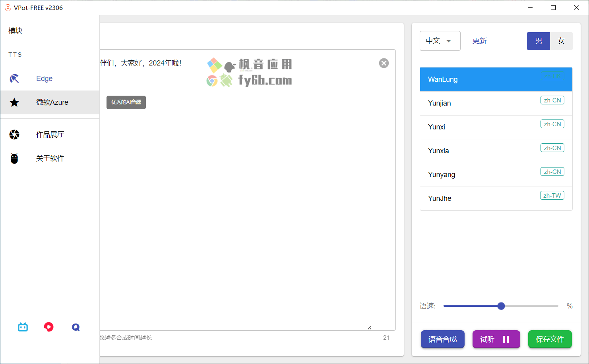Choose the Yunxi voice
589x364 pixels.
(x=496, y=127)
